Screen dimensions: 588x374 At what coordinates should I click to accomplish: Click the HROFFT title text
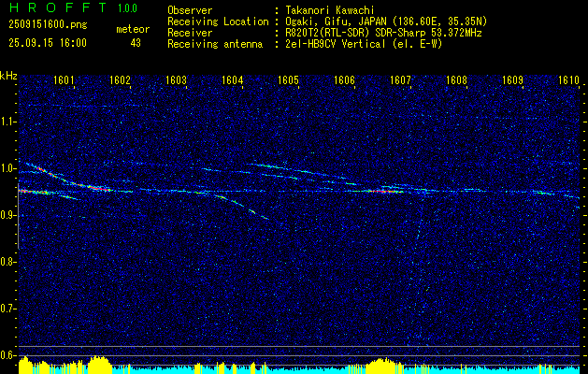(57, 7)
